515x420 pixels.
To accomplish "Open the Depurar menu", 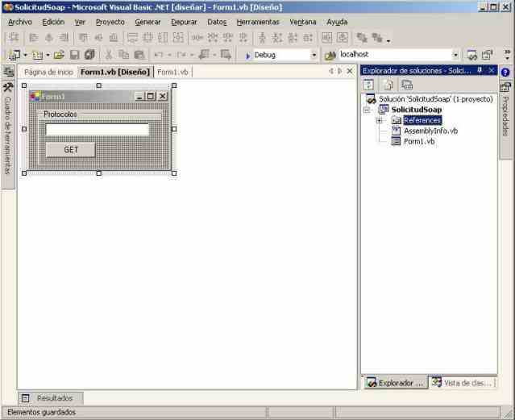I will point(184,22).
